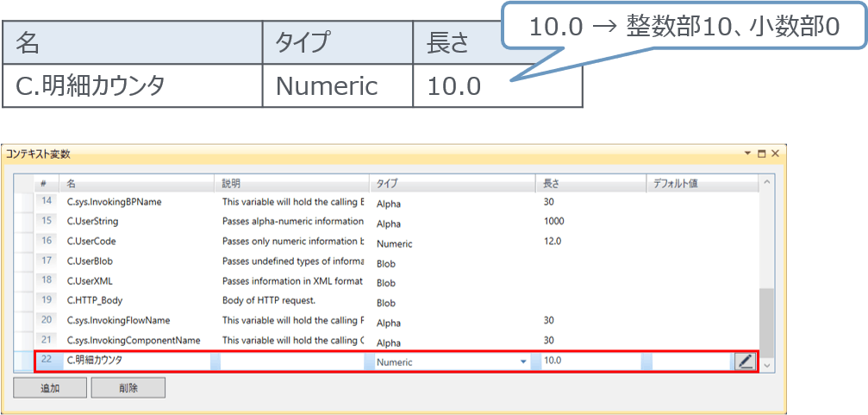This screenshot has width=868, height=415.
Task: Click the scrollbar up arrow in variable list
Action: point(766,183)
